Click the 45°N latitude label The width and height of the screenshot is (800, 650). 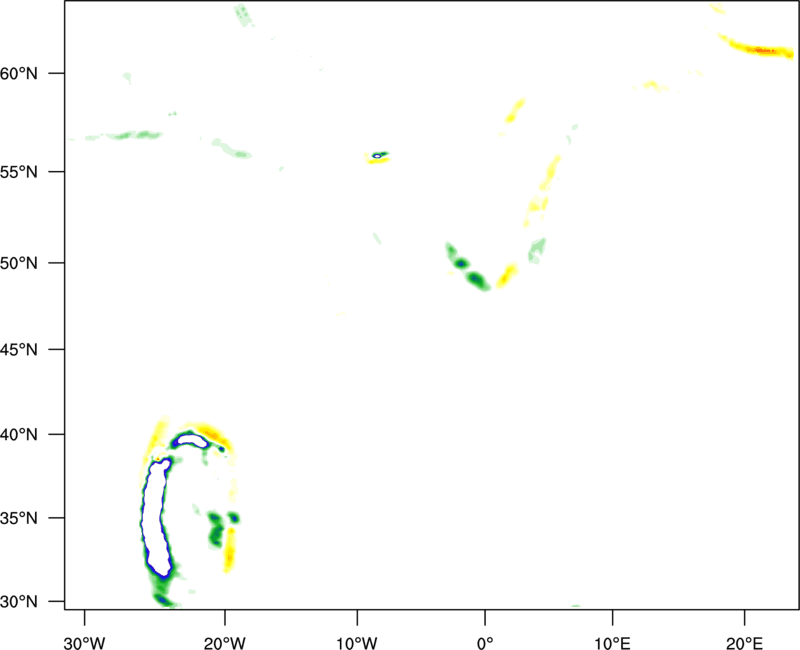point(19,349)
